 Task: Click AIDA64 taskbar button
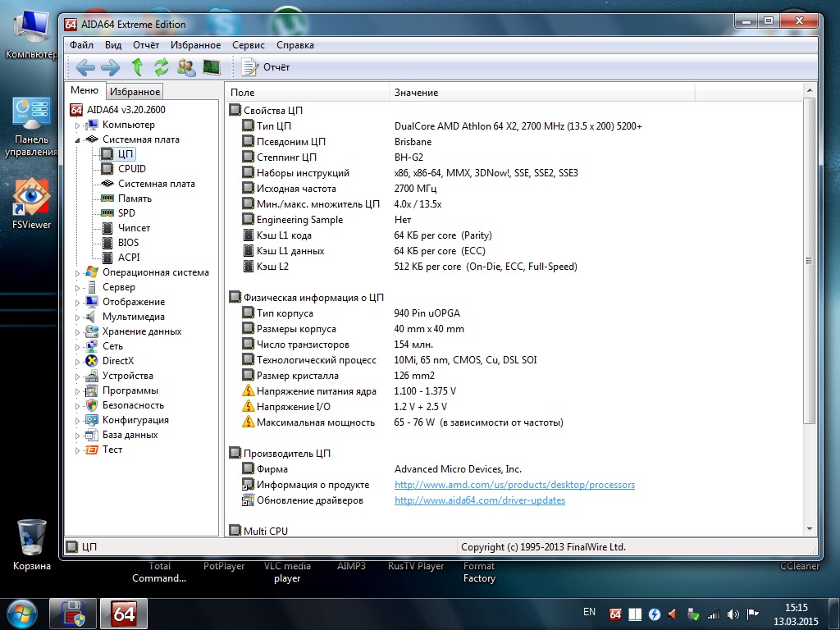pyautogui.click(x=125, y=614)
